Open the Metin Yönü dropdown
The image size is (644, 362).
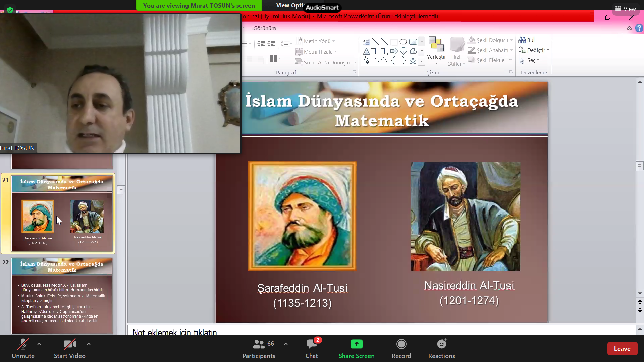(x=315, y=41)
